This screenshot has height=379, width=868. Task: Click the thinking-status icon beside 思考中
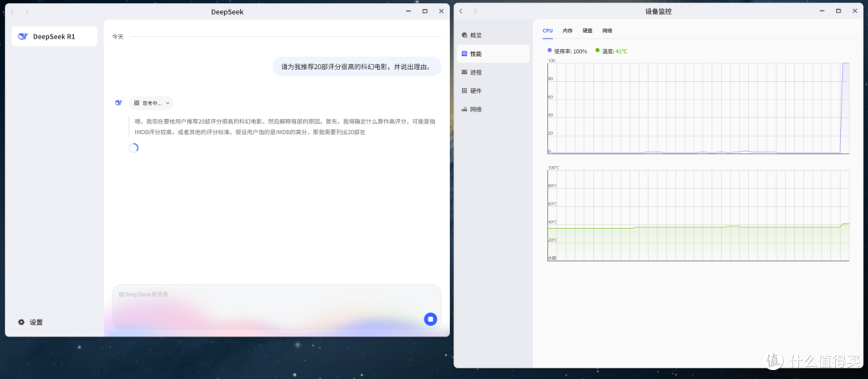(x=137, y=103)
